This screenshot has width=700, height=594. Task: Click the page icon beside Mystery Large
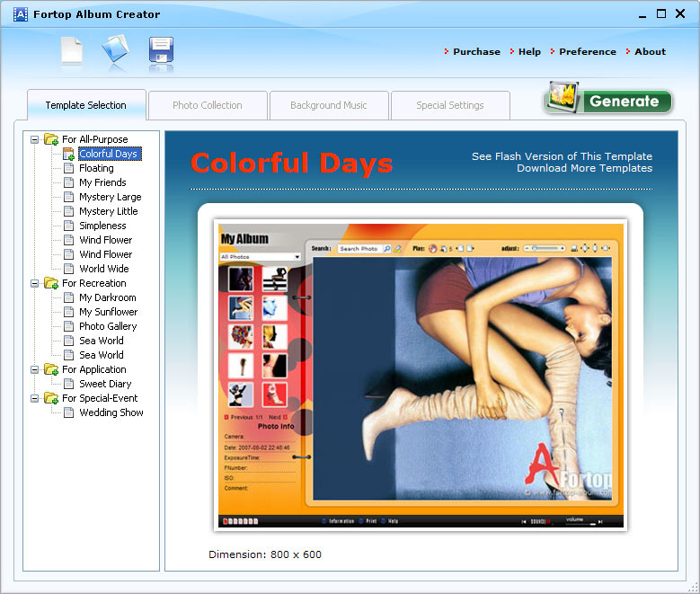[x=69, y=197]
